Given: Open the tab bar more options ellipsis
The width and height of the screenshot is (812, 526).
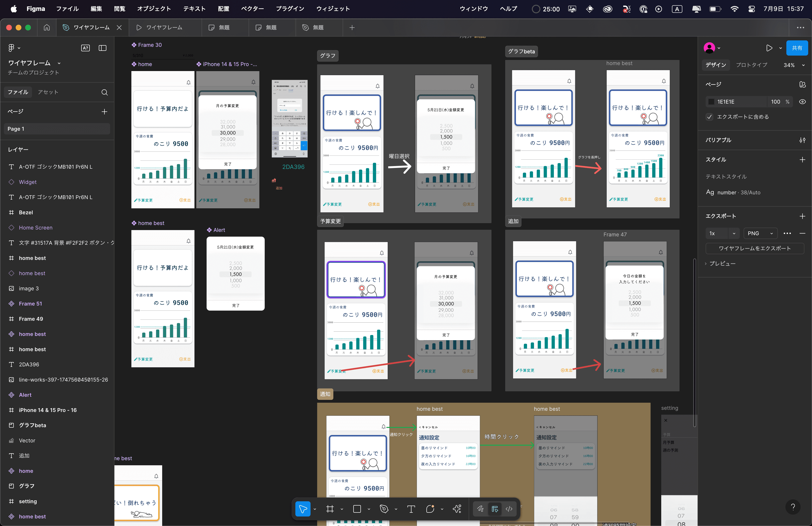Looking at the screenshot, I should point(800,27).
